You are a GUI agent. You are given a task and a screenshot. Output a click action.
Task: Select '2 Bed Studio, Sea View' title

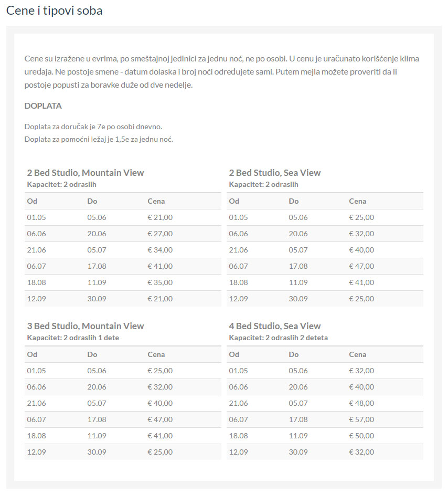pyautogui.click(x=274, y=173)
